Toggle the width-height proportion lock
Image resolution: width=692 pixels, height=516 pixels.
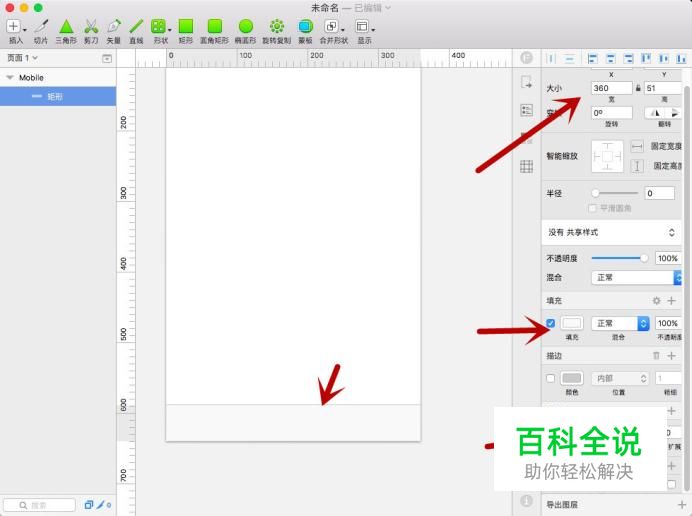click(x=638, y=88)
